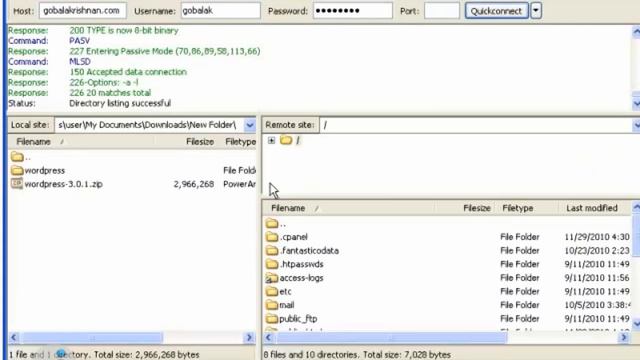Image resolution: width=640 pixels, height=360 pixels.
Task: Select the access-logs folder name
Action: pos(301,278)
